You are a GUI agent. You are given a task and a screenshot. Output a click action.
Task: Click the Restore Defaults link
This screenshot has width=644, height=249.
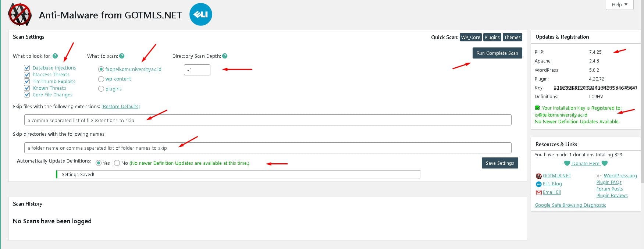click(121, 107)
